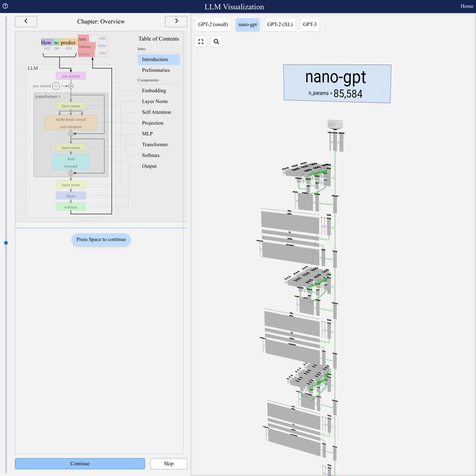Click the blue progress dot on the left rail
The height and width of the screenshot is (476, 476).
click(6, 243)
